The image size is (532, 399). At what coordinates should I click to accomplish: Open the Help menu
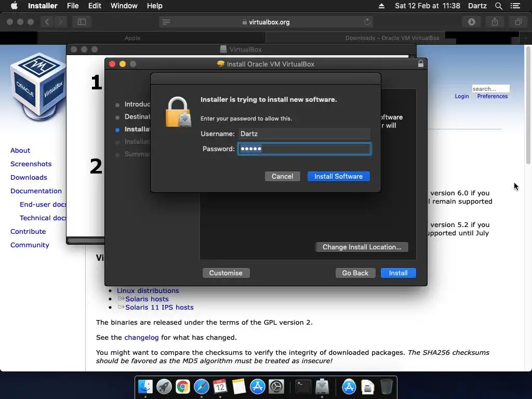point(154,6)
